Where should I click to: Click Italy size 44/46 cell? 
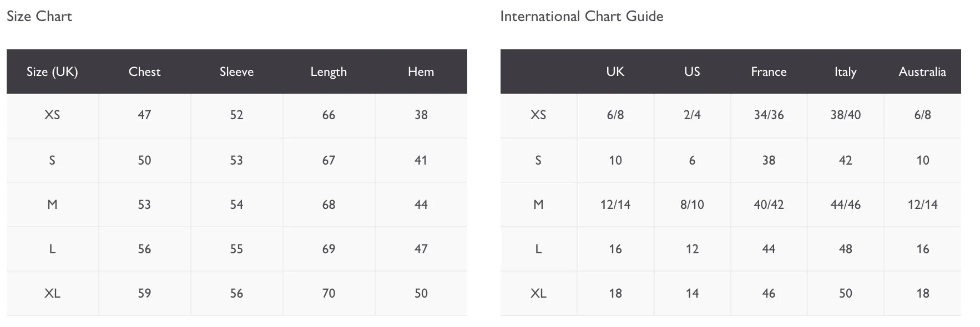[x=845, y=205]
